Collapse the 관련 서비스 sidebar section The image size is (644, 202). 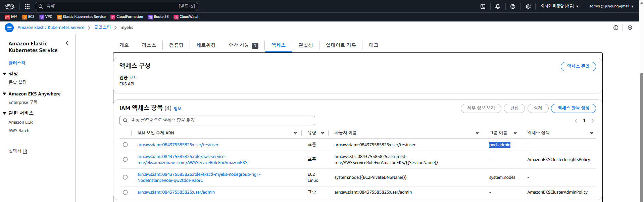click(4, 113)
